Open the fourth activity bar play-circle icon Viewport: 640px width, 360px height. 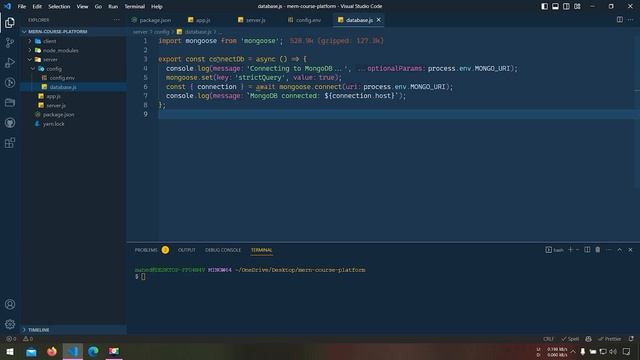pyautogui.click(x=10, y=82)
